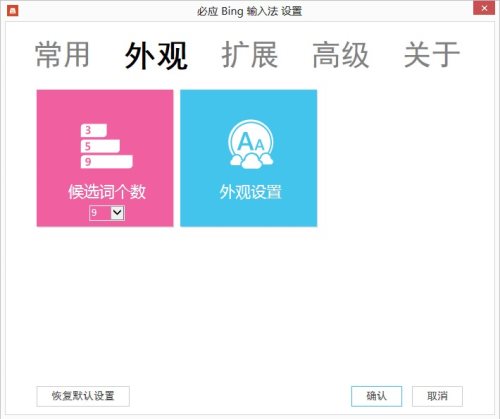Go to the 高级 tab
This screenshot has width=500, height=419.
341,55
